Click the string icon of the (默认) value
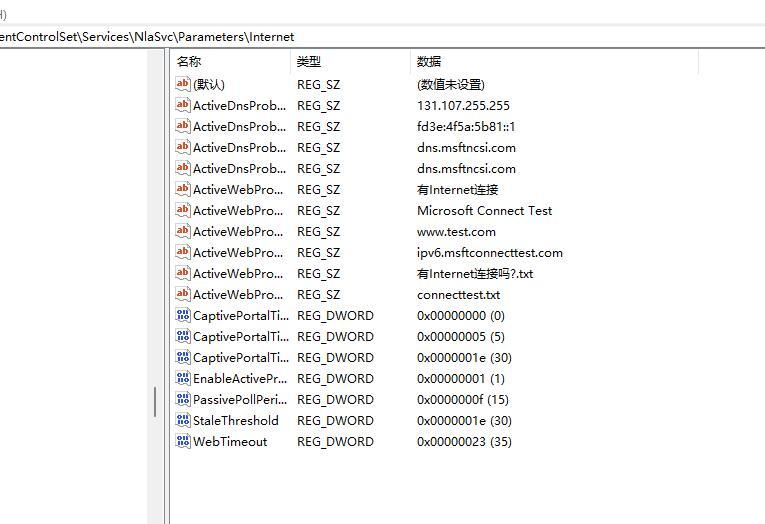The width and height of the screenshot is (765, 524). point(183,85)
